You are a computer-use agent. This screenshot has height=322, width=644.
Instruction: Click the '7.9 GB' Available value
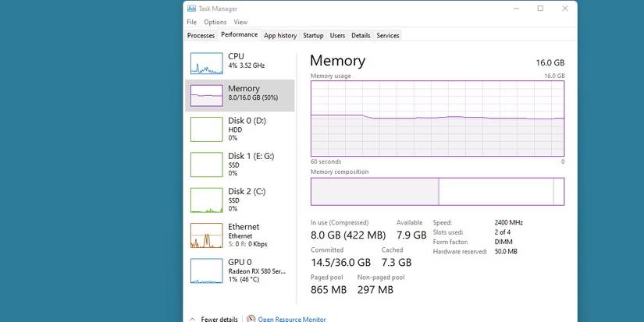pos(411,235)
